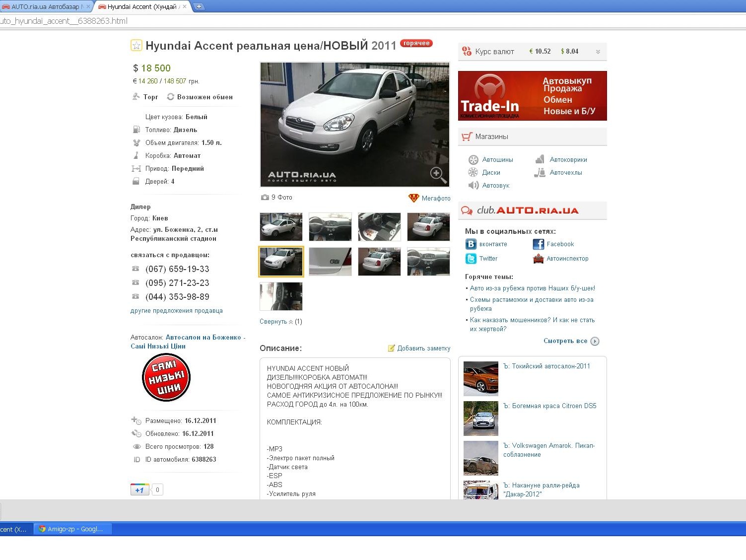746x560 pixels.
Task: Click the Дакар-2012 article thumbnail
Action: [480, 490]
